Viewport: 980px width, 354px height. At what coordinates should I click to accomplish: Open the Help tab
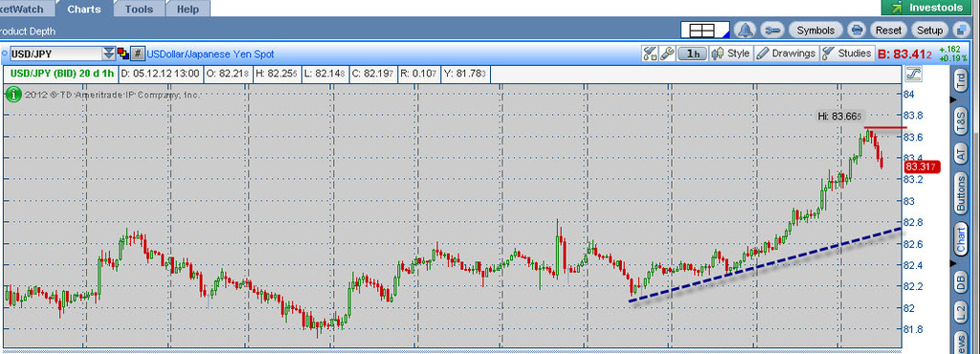click(188, 9)
